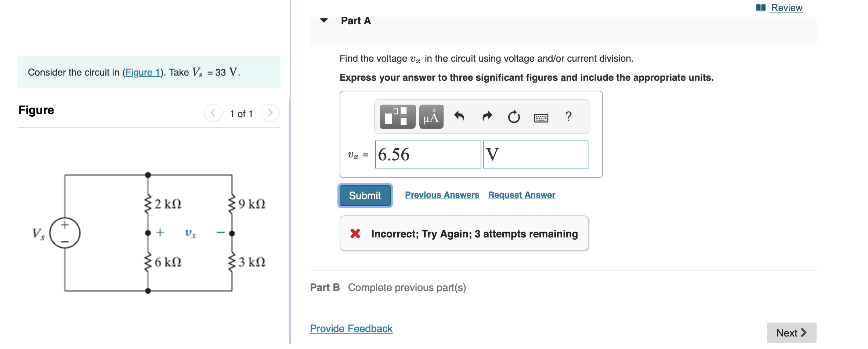The height and width of the screenshot is (349, 868).
Task: Open the help question mark
Action: point(568,116)
